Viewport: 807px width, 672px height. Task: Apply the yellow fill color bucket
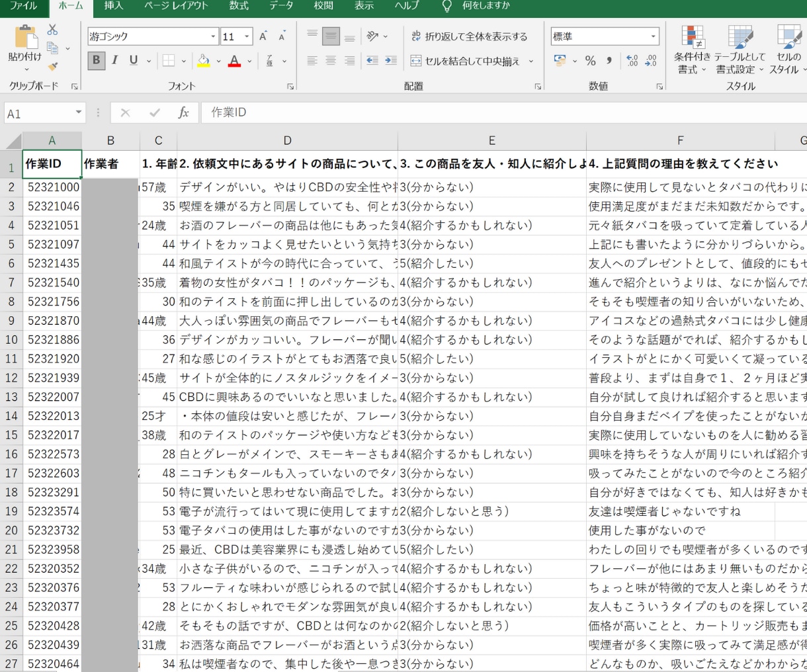pos(204,61)
